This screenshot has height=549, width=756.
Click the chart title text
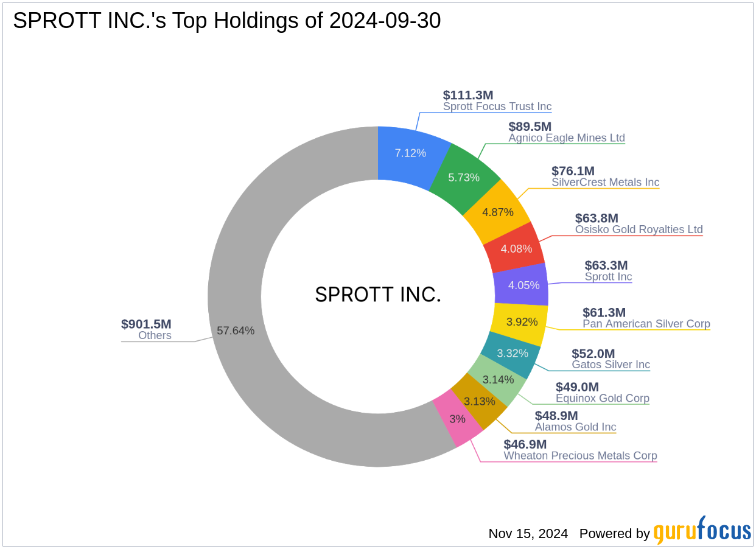click(227, 20)
